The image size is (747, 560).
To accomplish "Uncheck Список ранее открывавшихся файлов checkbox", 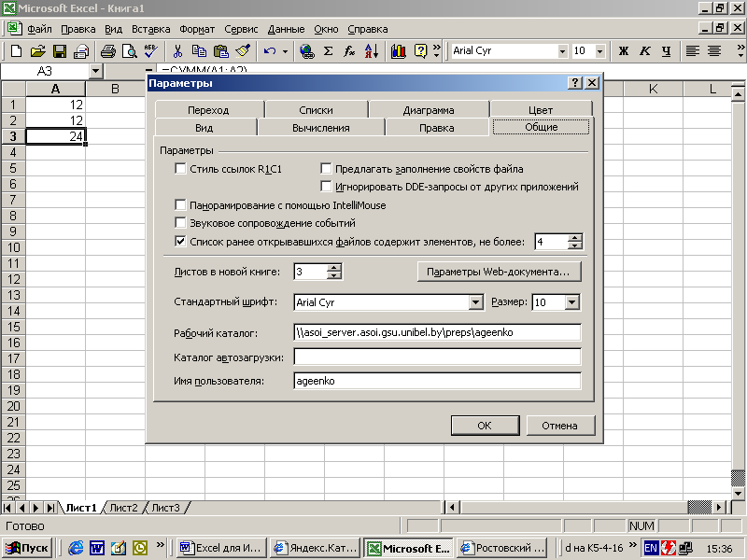I will (180, 242).
